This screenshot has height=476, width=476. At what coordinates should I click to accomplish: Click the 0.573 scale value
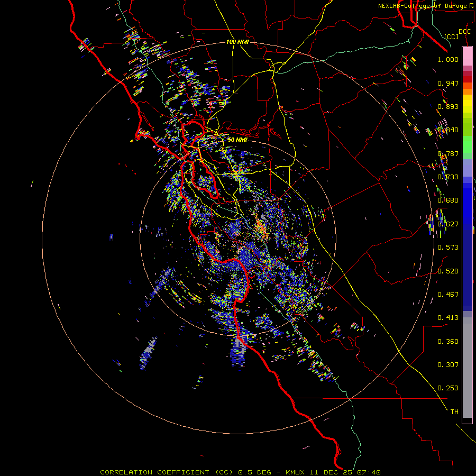(448, 248)
